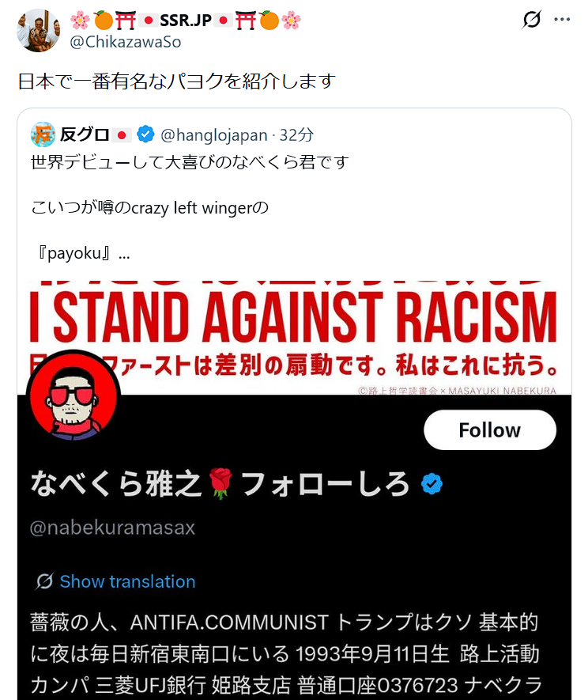This screenshot has width=588, height=700.
Task: Click the 反グロ quoted account avatar
Action: (x=43, y=135)
